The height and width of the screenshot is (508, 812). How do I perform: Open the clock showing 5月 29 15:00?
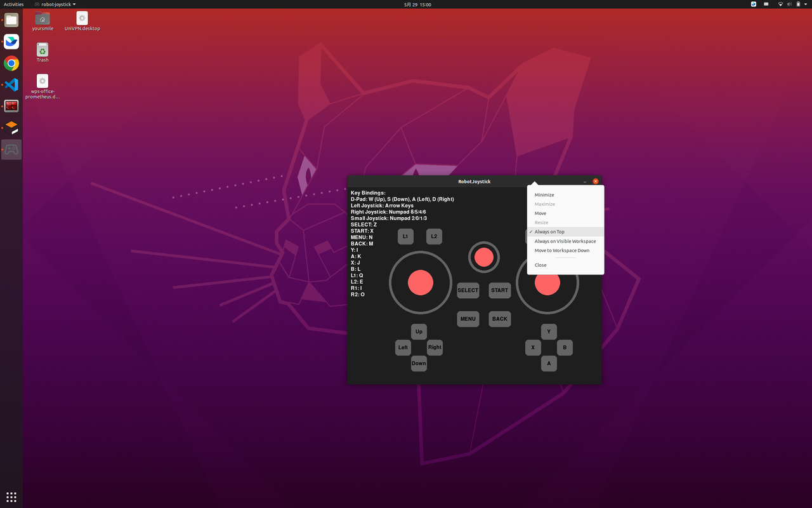click(417, 4)
